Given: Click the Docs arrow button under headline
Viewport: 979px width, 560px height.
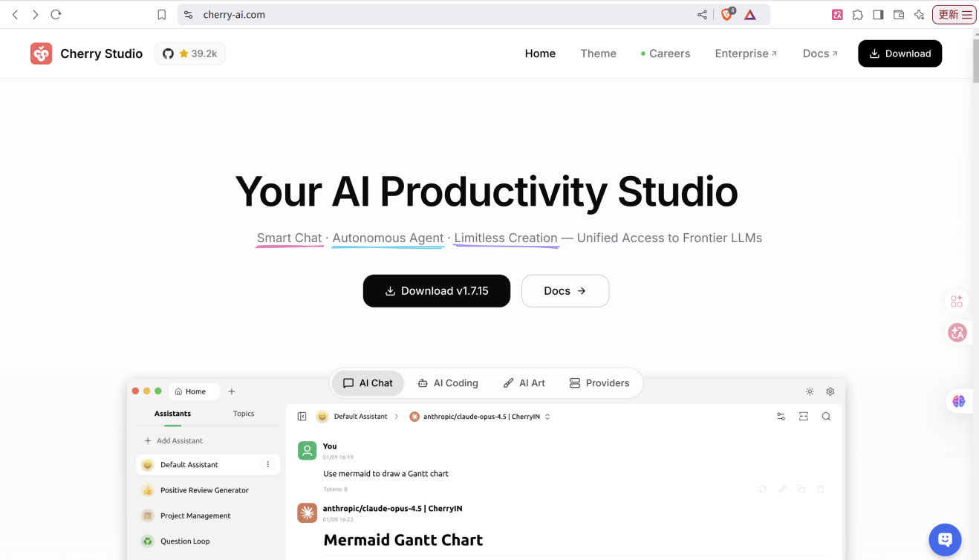Looking at the screenshot, I should [x=565, y=291].
